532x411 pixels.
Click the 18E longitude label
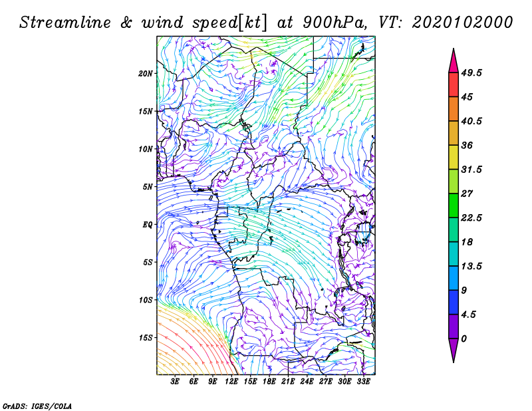[269, 382]
